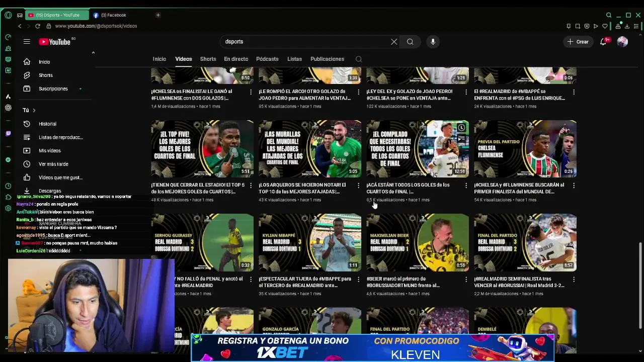Open the account avatar menu

click(622, 42)
